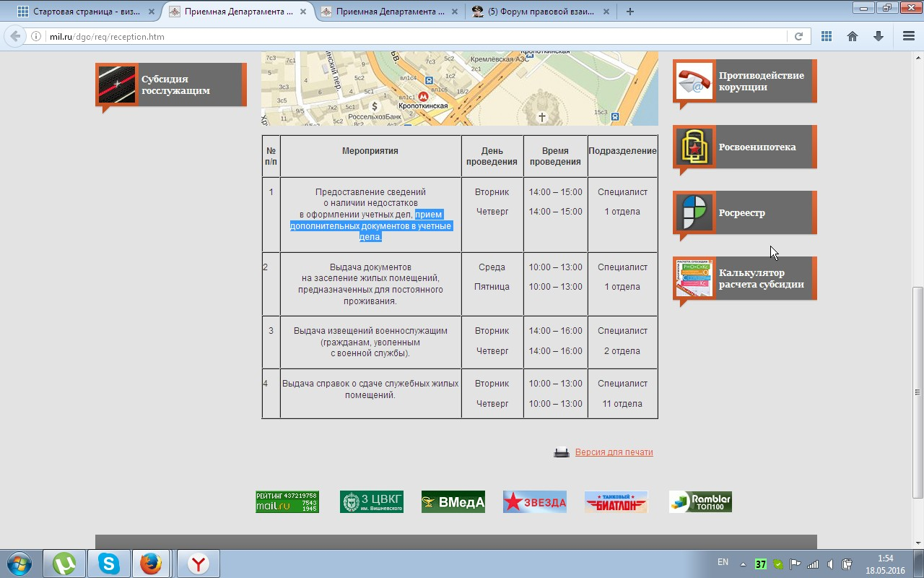
Task: Reload the page with the refresh icon
Action: point(798,36)
